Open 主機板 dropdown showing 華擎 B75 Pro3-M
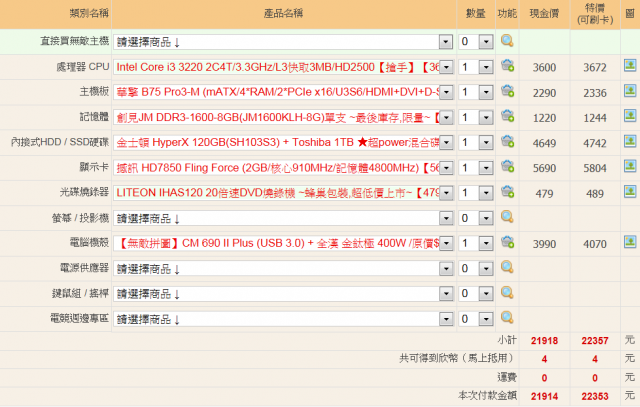 283,92
